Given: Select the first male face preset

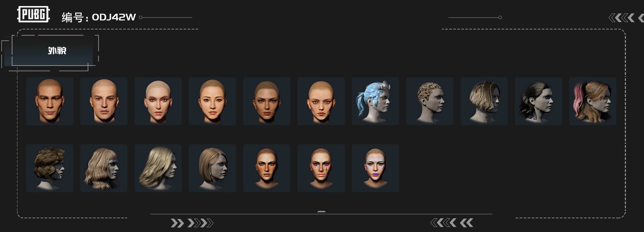Looking at the screenshot, I should coord(50,101).
